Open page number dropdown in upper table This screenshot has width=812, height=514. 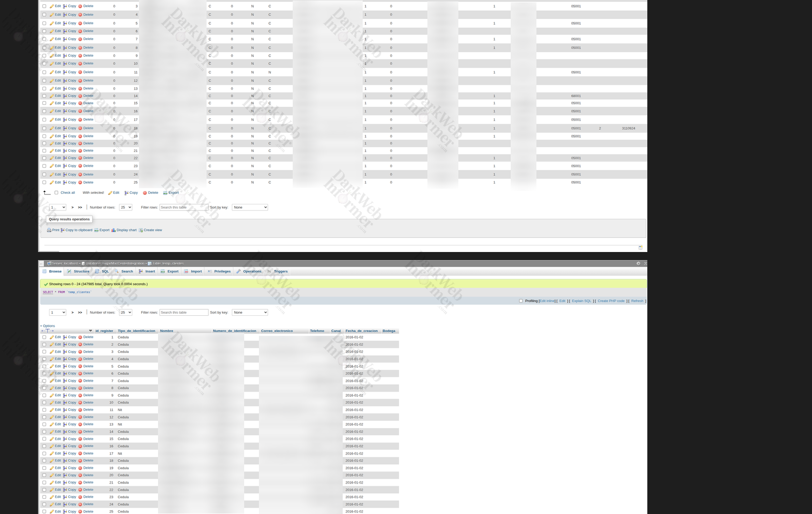click(58, 207)
